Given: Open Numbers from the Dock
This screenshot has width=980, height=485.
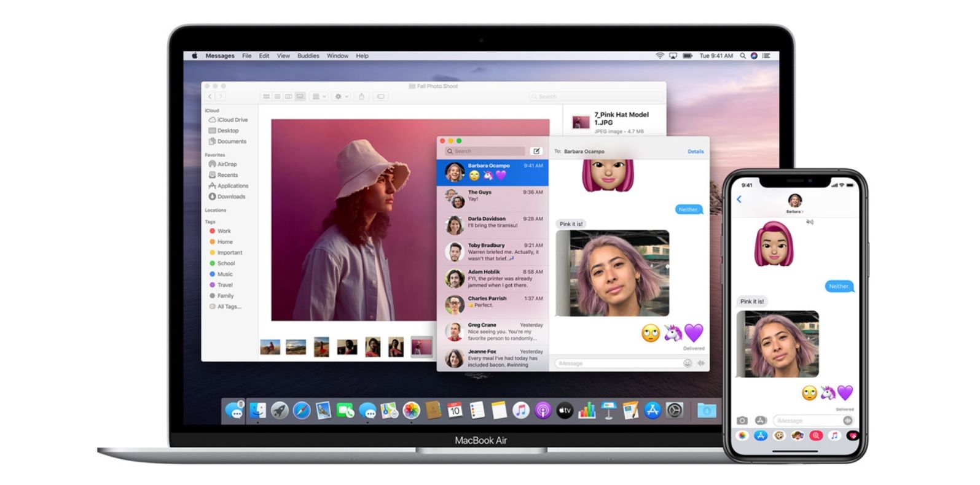Looking at the screenshot, I should click(x=587, y=410).
